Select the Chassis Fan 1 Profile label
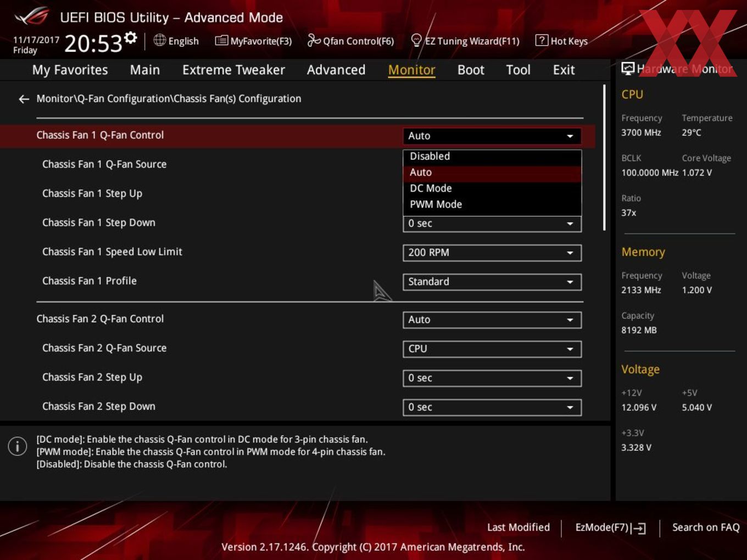Image resolution: width=747 pixels, height=560 pixels. coord(90,281)
